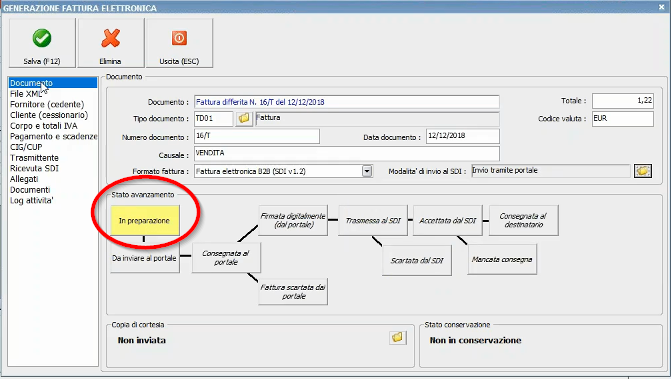Open Cliente (cessionario) section
Viewport: 671px width, 379px height.
53,115
